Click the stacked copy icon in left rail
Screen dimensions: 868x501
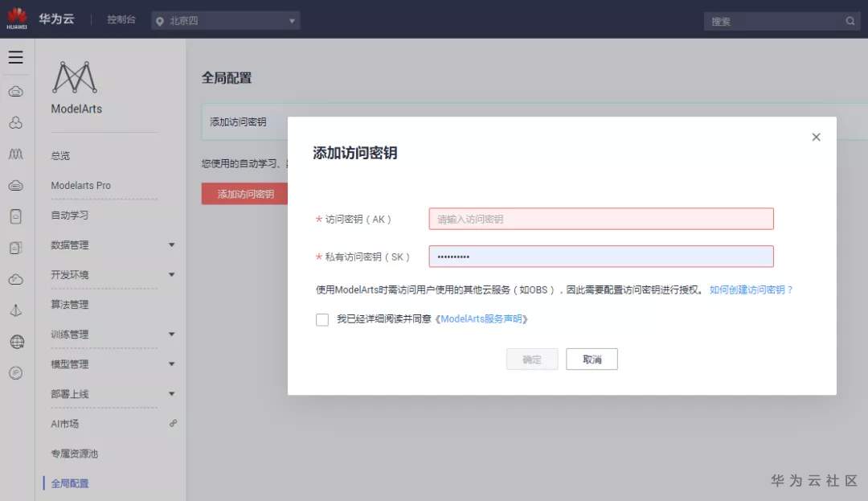(16, 248)
